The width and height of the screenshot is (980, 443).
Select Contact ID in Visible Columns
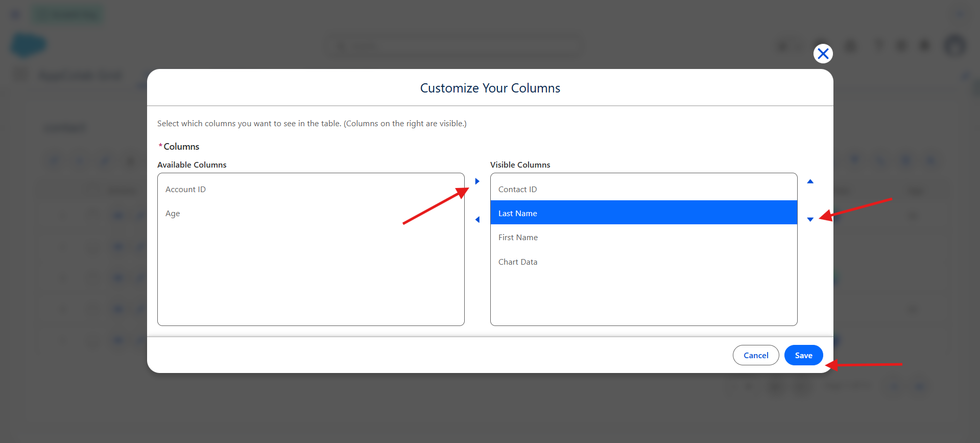(x=643, y=189)
